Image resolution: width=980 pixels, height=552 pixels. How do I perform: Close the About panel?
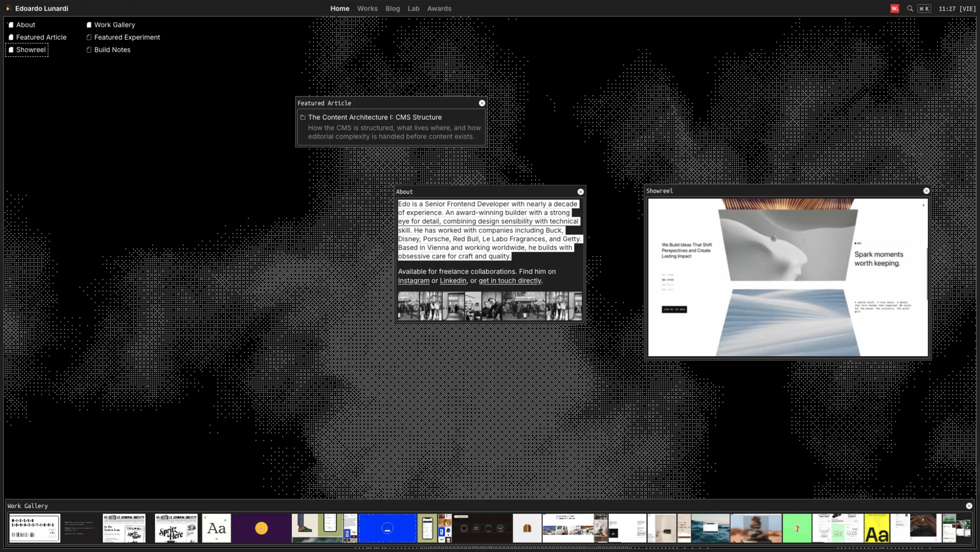coord(580,192)
